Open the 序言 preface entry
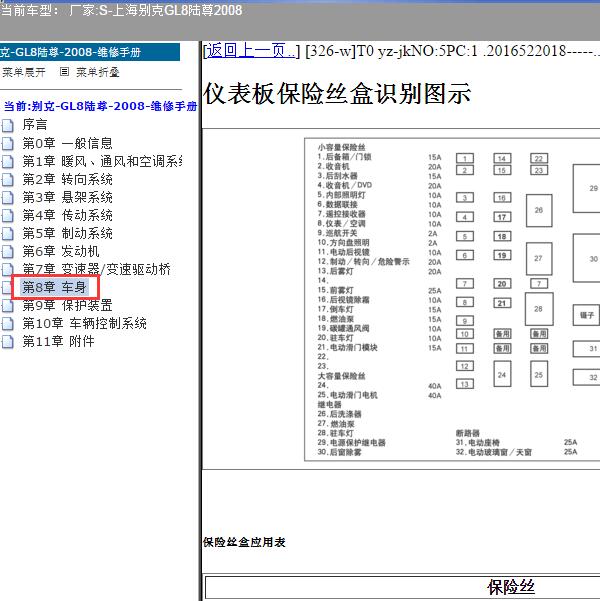 point(35,125)
